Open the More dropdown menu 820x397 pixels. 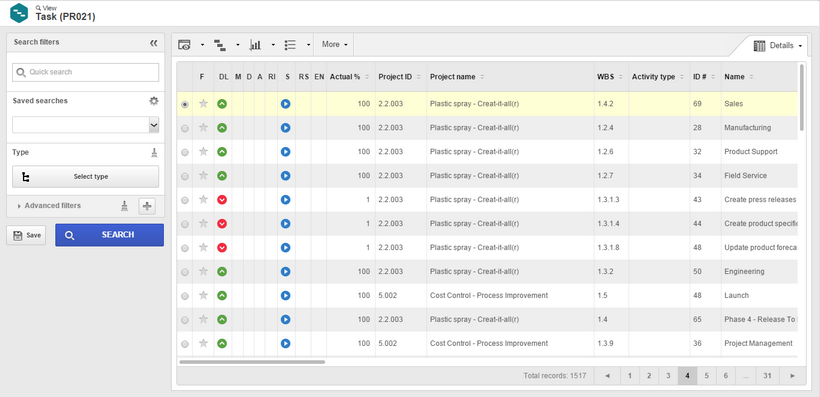click(x=335, y=44)
